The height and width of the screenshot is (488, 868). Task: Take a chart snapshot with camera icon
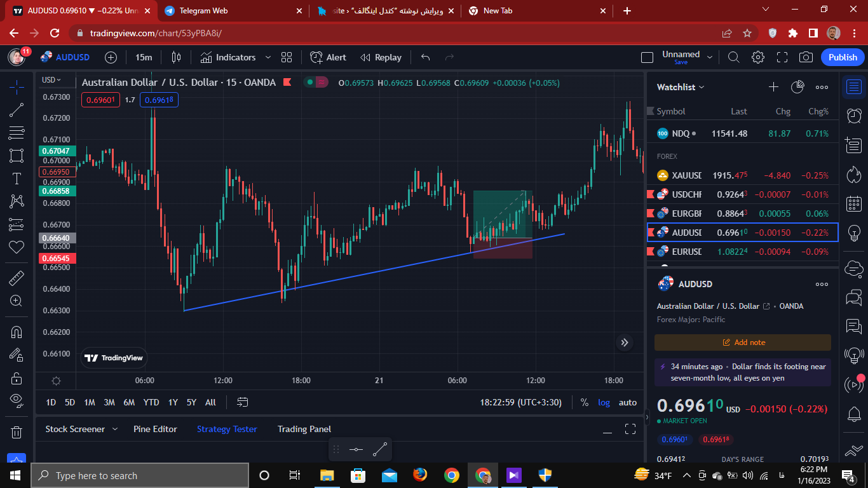[x=806, y=57]
